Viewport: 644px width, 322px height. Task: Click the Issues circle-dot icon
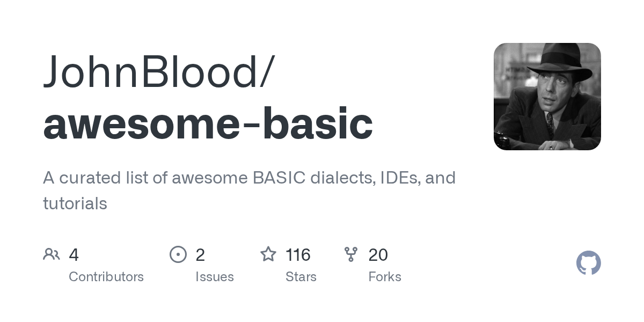point(178,254)
